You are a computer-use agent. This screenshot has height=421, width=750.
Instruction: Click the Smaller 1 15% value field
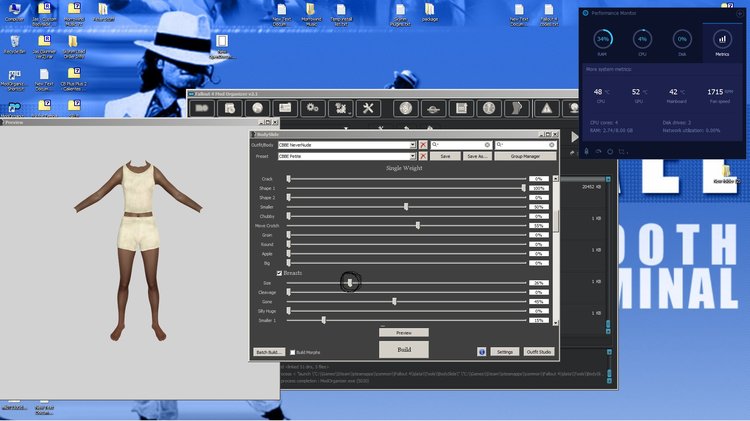[x=539, y=320]
